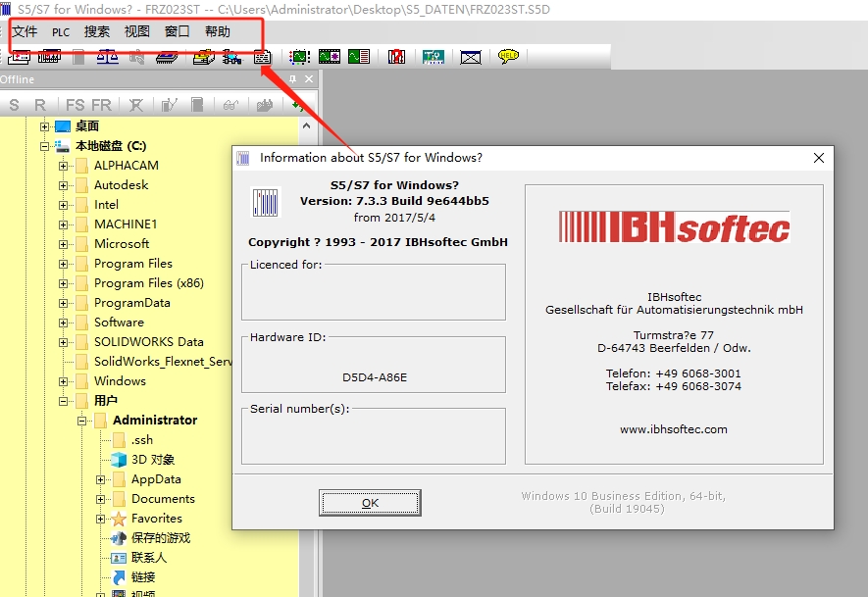Screen dimensions: 868x597
Task: Click the red exclamation toolbar icon
Action: [396, 57]
